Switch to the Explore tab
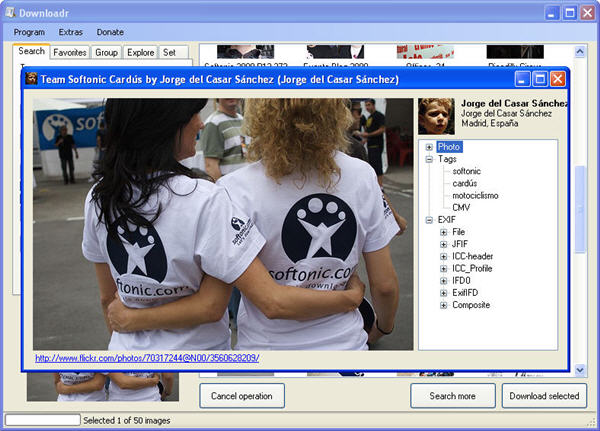Viewport: 600px width, 431px height. point(140,52)
